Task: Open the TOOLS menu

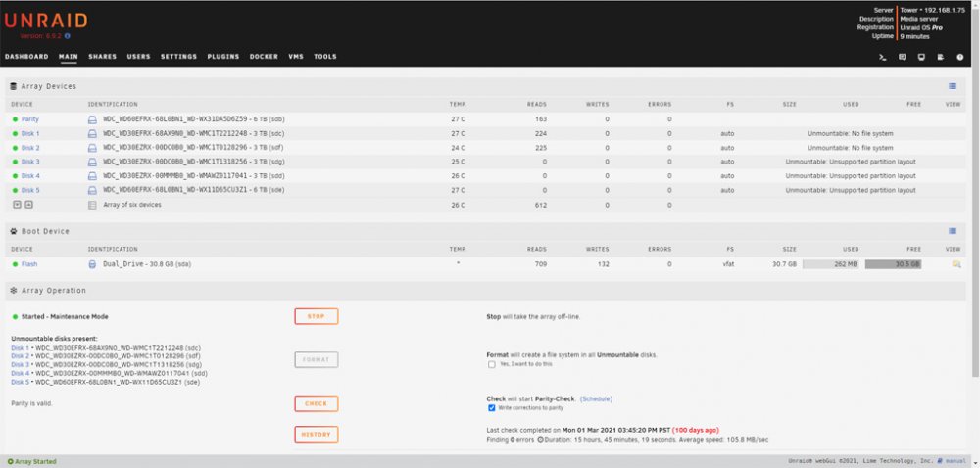Action: [325, 57]
